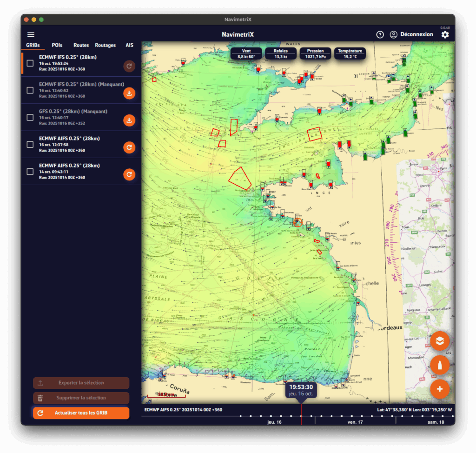The image size is (476, 453).
Task: Open the hamburger menu
Action: (31, 34)
